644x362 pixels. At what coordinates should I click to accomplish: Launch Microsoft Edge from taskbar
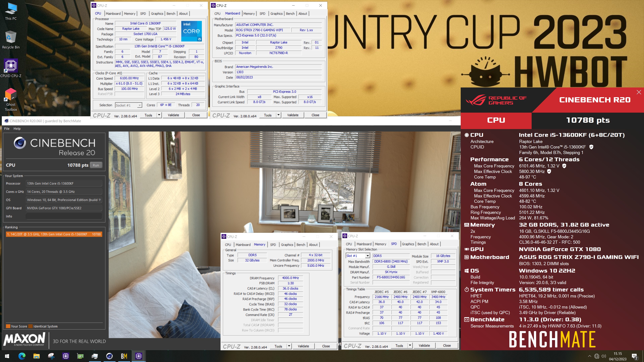point(22,356)
